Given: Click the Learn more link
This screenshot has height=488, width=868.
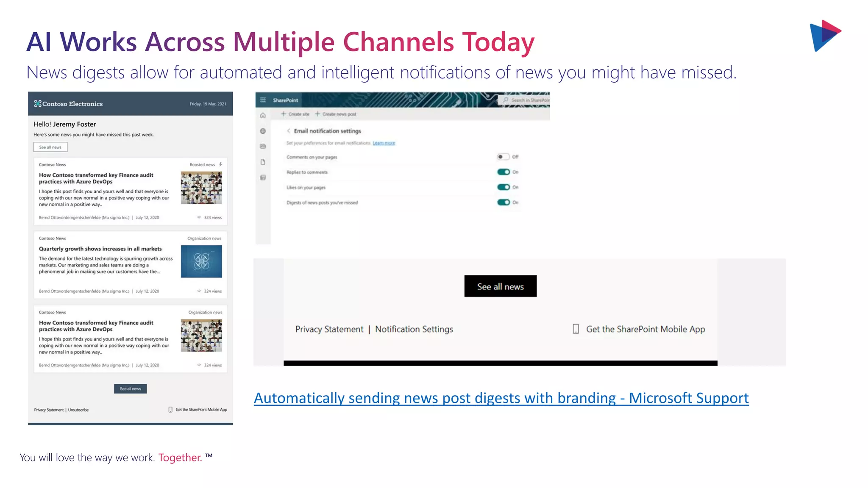Looking at the screenshot, I should tap(384, 143).
